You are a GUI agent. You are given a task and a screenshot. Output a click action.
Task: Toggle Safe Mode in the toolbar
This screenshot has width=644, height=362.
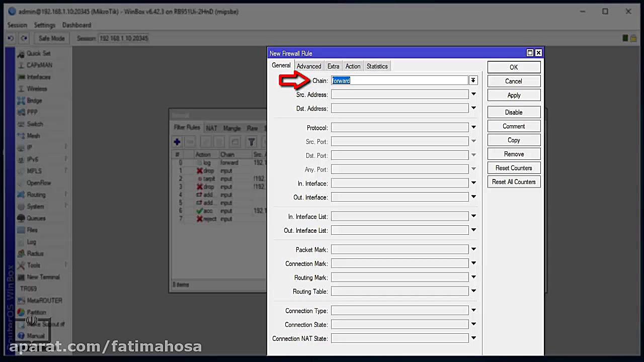51,38
